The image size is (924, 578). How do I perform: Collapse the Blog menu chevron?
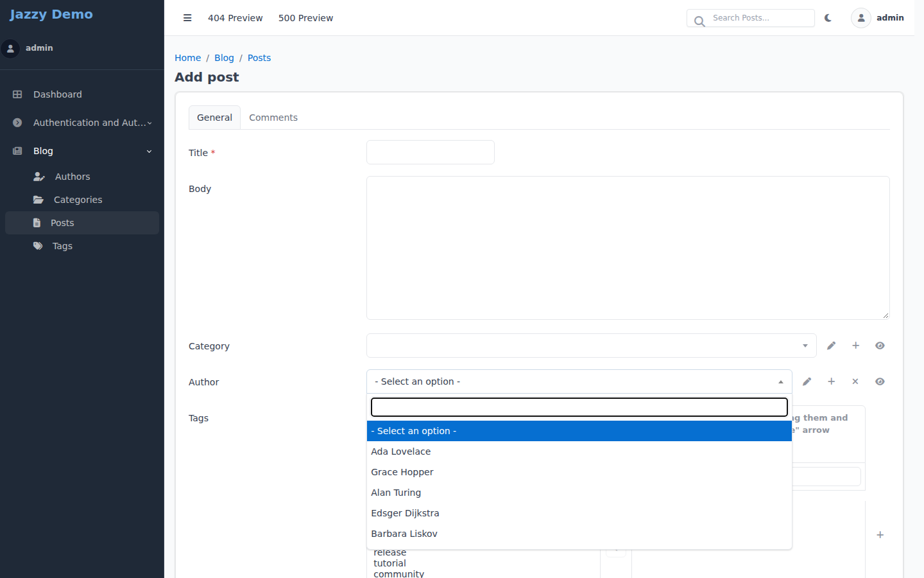click(x=150, y=152)
